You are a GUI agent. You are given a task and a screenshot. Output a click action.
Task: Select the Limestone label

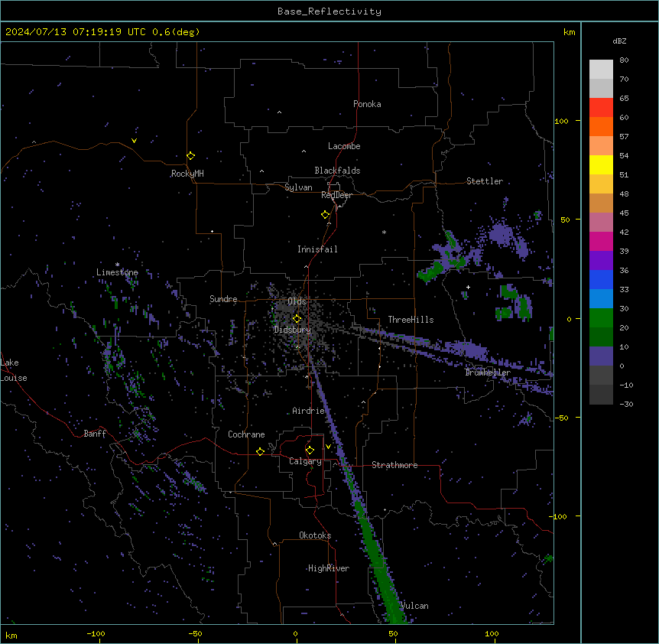(x=117, y=272)
